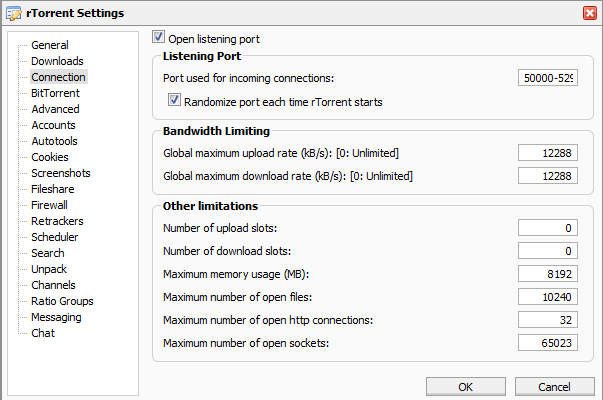The image size is (603, 400).
Task: Edit the maximum memory usage field
Action: pyautogui.click(x=548, y=274)
